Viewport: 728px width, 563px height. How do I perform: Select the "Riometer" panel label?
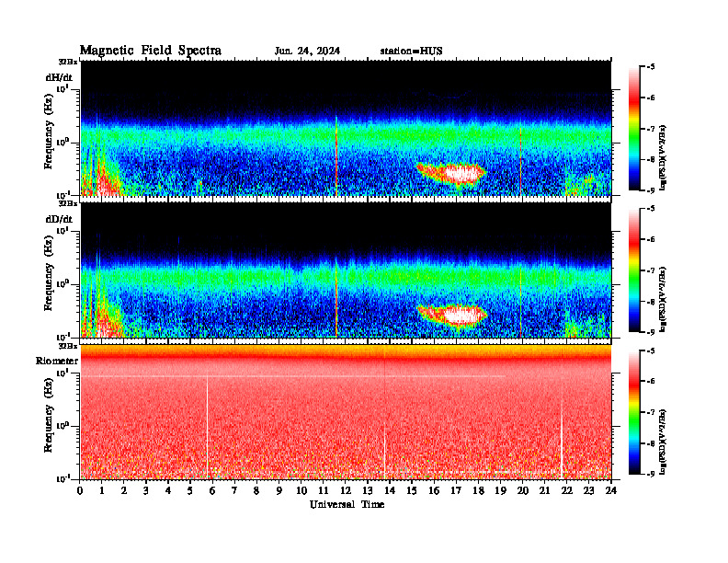57,361
